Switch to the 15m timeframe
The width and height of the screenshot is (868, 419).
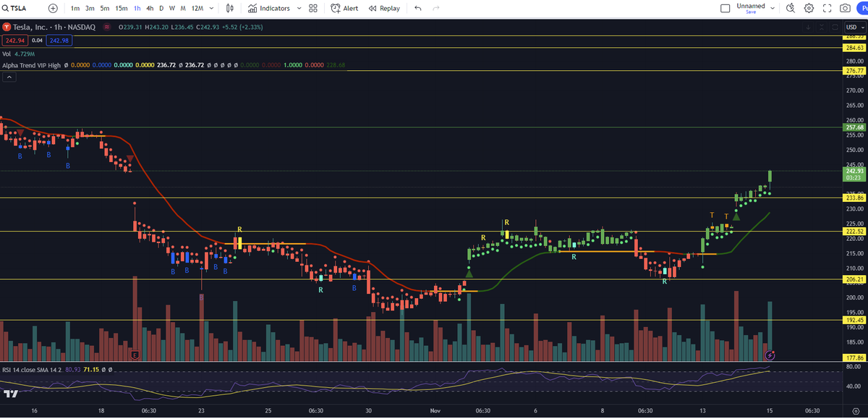[x=122, y=9]
